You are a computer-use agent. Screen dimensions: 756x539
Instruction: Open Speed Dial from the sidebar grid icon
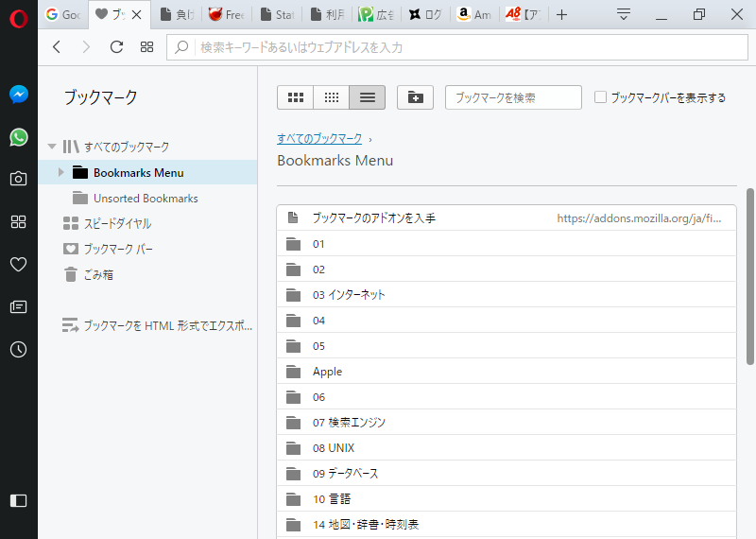tap(18, 221)
